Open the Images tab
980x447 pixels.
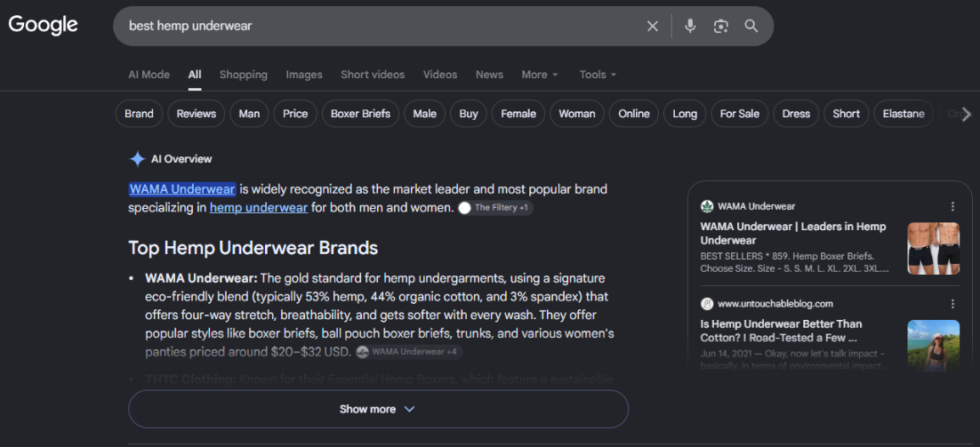tap(304, 75)
